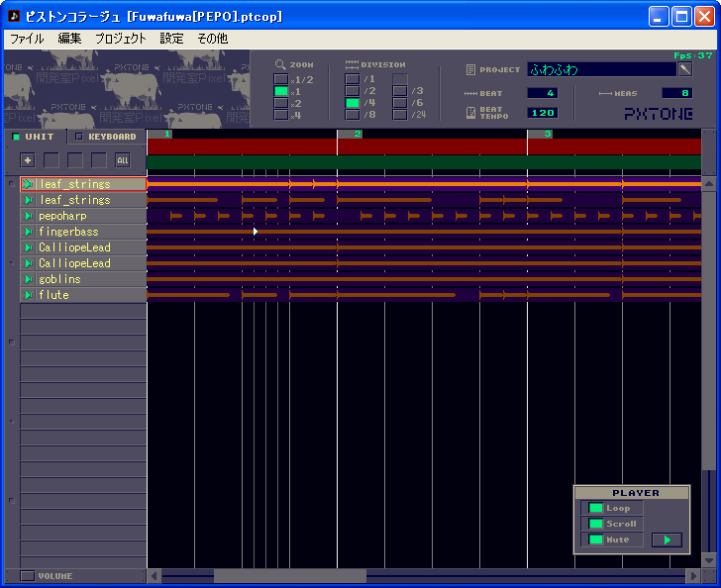Image resolution: width=721 pixels, height=588 pixels.
Task: Toggle play icon of first leaf_strings unit
Action: coord(28,184)
